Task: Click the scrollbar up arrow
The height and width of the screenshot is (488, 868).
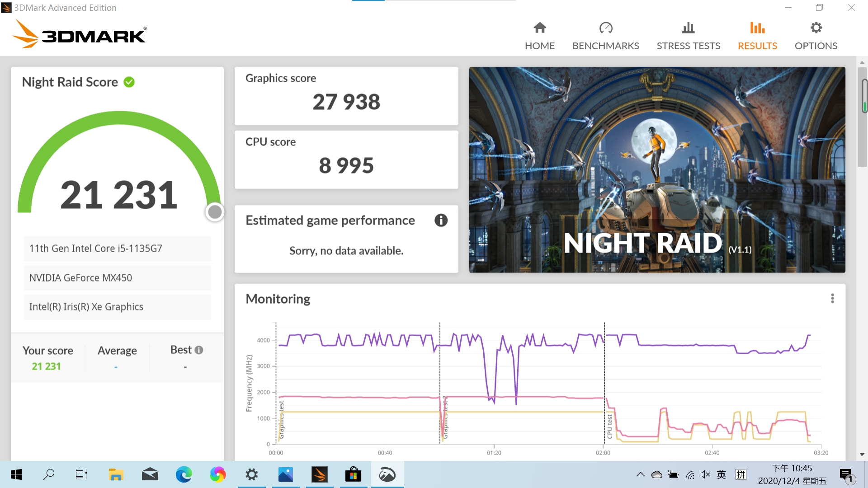Action: [x=862, y=62]
